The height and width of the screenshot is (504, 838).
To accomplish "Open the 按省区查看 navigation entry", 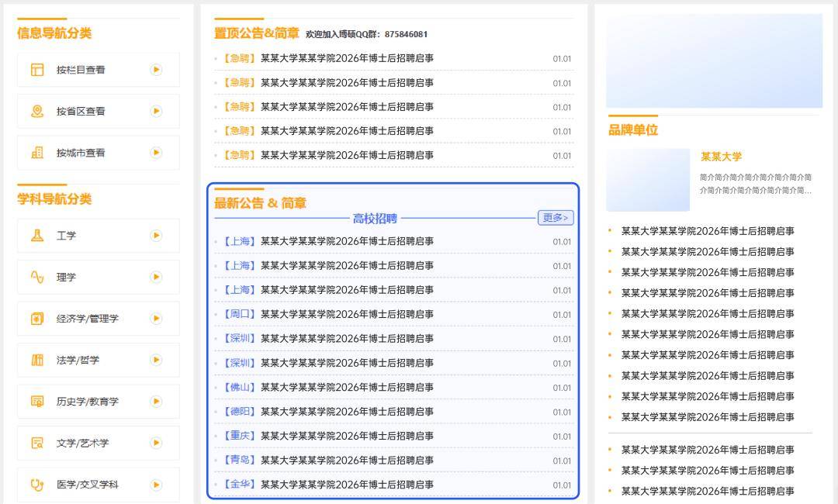I will click(99, 111).
